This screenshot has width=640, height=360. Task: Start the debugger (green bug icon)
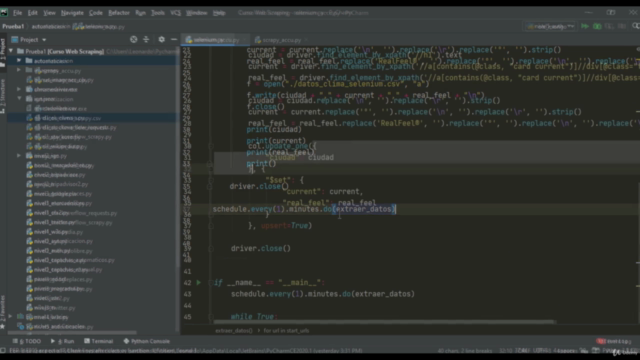pyautogui.click(x=597, y=26)
